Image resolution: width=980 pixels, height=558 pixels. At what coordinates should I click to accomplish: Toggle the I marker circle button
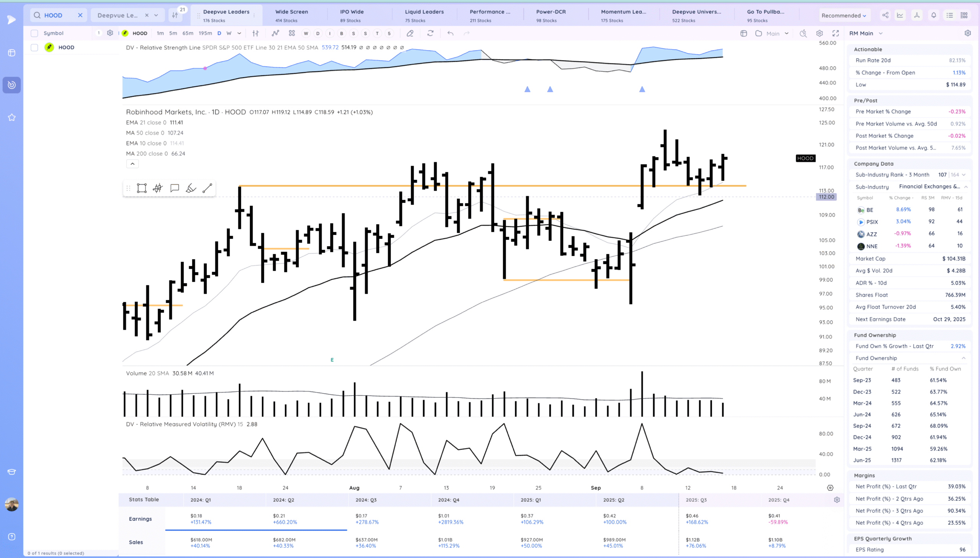[330, 33]
